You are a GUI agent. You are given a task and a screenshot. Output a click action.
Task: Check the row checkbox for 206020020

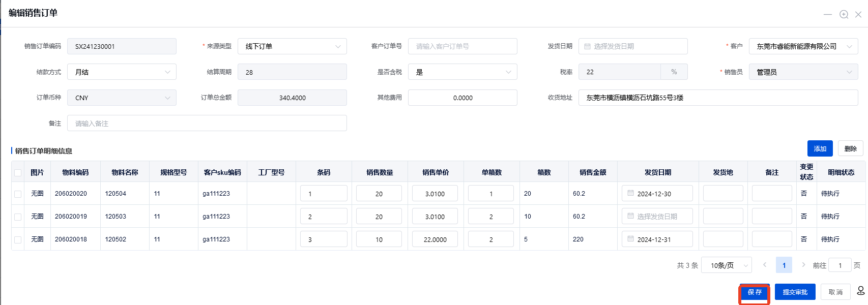(18, 194)
